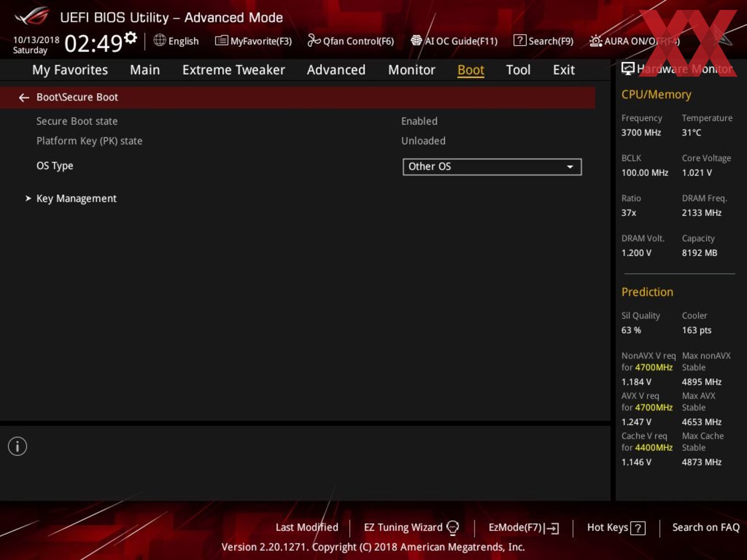Click Last Modified
Screen dimensions: 747x560
tap(306, 528)
